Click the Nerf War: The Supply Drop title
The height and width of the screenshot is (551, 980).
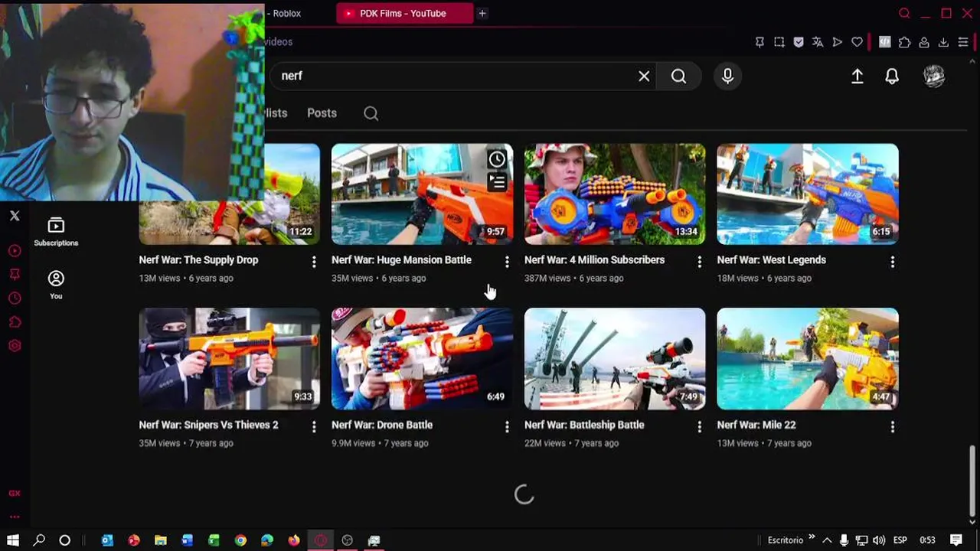pos(198,260)
